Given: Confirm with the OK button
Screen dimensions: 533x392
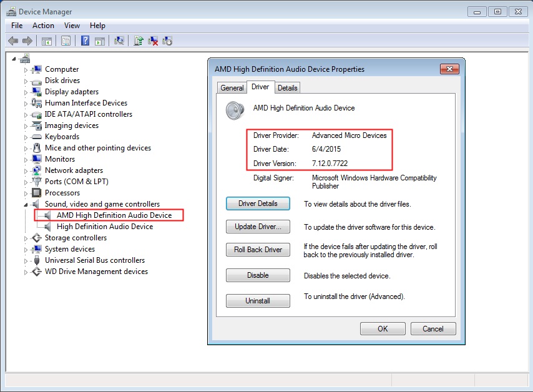Looking at the screenshot, I should coord(383,329).
